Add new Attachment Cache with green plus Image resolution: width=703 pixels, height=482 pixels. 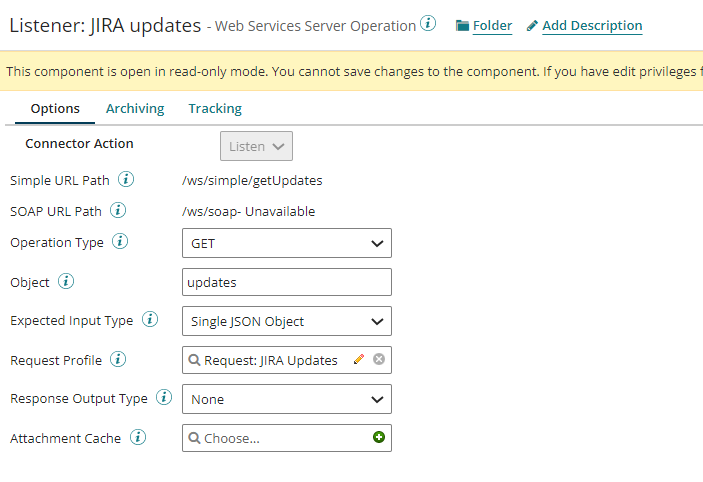click(x=379, y=438)
